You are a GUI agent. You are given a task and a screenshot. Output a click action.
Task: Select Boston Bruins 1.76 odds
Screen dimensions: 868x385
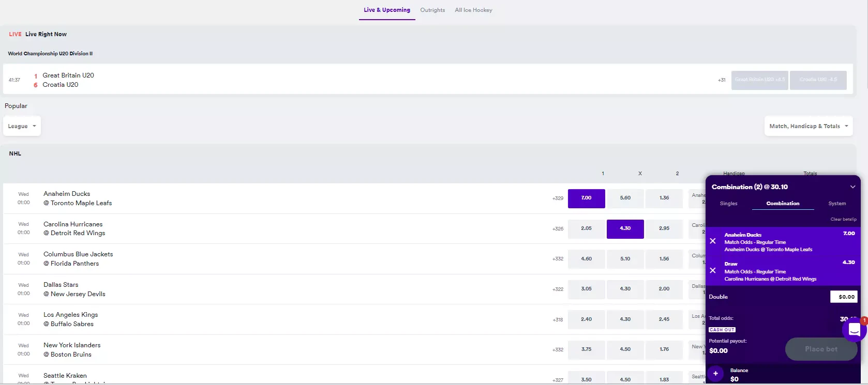point(664,350)
